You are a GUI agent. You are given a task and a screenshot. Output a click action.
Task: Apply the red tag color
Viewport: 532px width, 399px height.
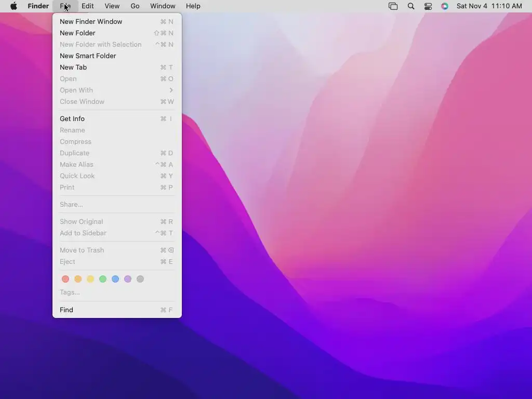pos(65,279)
